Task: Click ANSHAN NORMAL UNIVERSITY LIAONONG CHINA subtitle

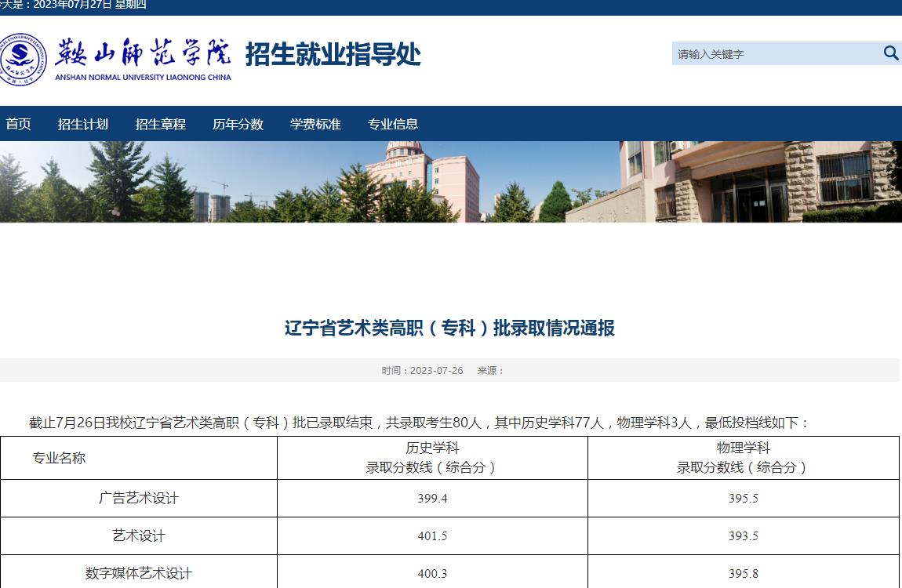Action: tap(144, 77)
